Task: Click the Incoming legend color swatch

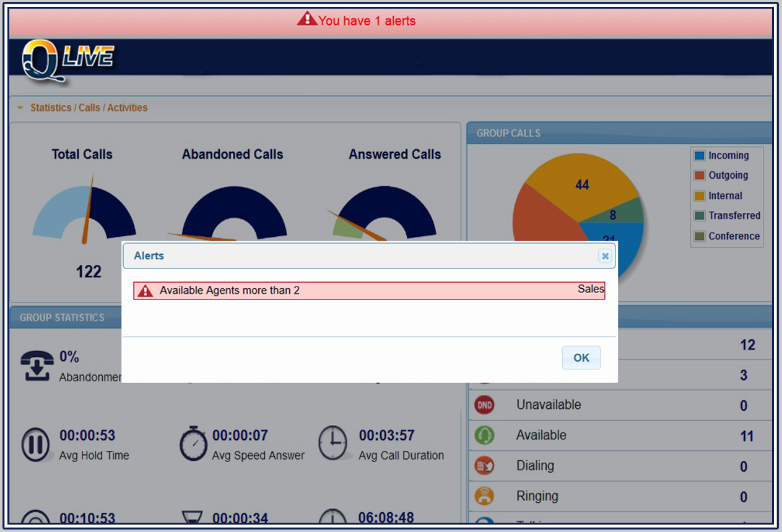Action: [x=700, y=156]
